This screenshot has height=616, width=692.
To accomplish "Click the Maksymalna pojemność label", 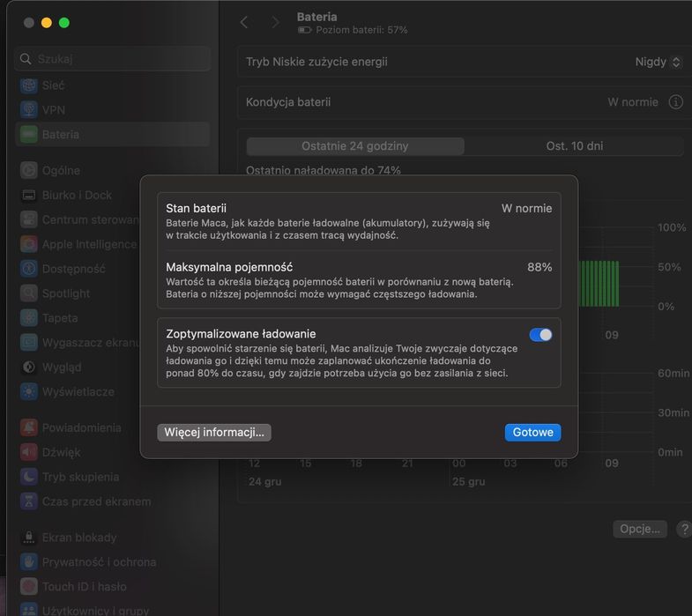I will click(229, 267).
